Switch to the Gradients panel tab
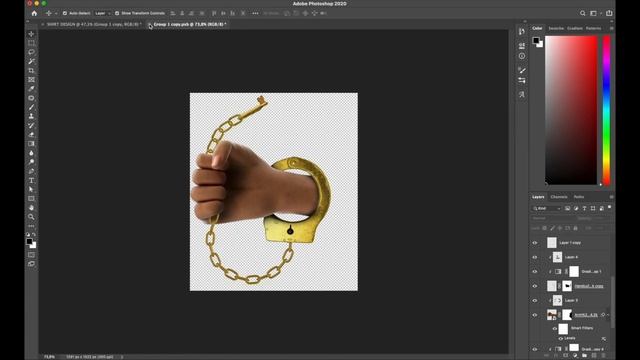 (x=575, y=29)
